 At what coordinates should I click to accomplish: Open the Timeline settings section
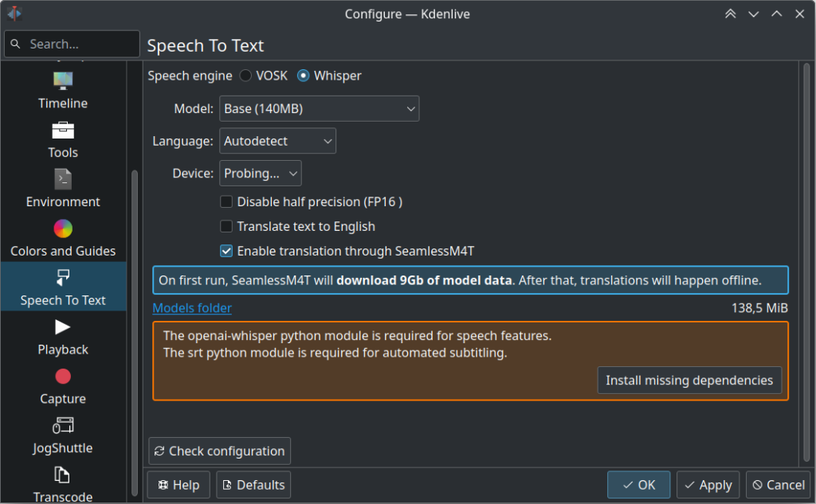point(62,90)
